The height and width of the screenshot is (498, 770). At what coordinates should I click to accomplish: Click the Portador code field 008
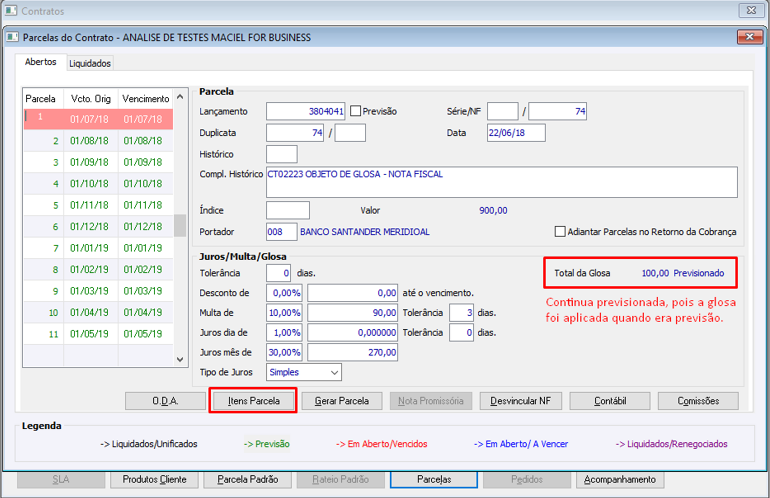tap(281, 232)
